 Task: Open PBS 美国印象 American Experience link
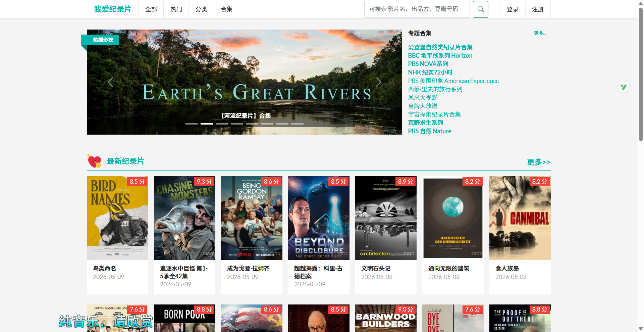coord(453,81)
